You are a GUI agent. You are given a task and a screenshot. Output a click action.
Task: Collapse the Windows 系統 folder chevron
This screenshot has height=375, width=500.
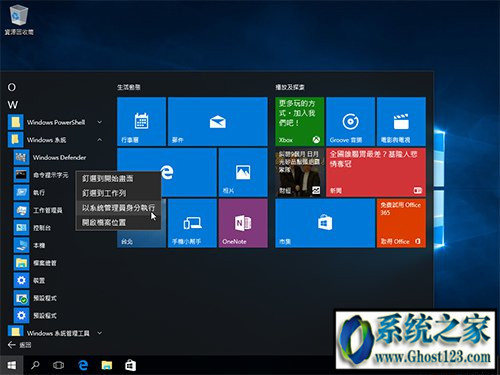click(99, 140)
